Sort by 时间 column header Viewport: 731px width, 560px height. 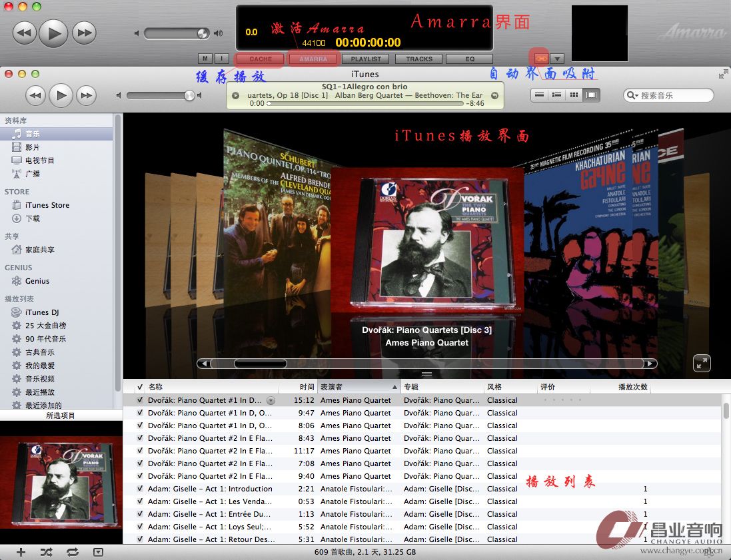tap(299, 387)
